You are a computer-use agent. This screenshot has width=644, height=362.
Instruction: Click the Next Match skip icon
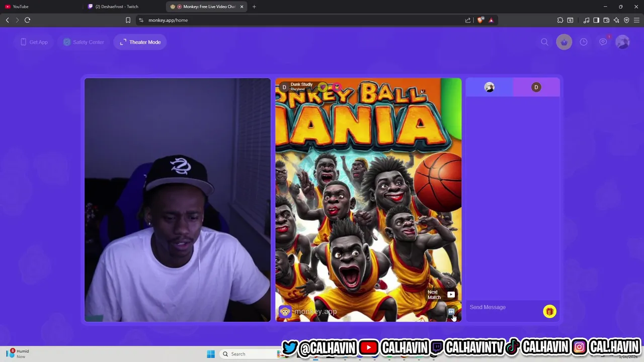coord(451,312)
